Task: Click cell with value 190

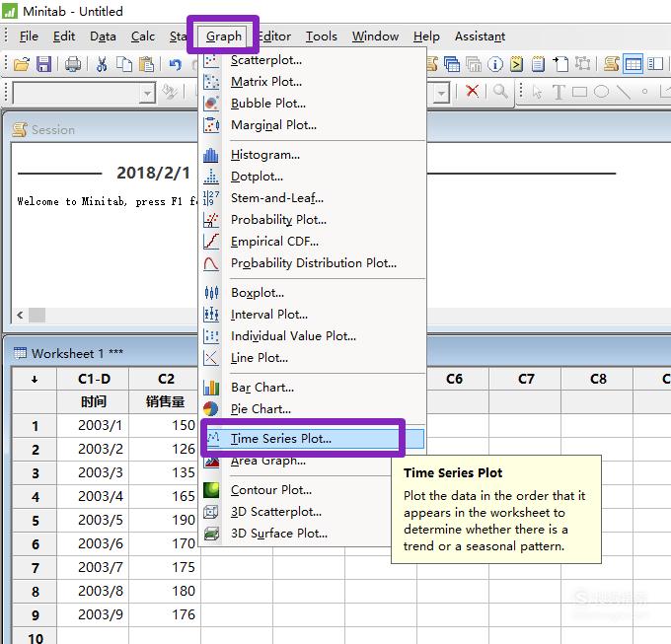Action: pos(165,520)
